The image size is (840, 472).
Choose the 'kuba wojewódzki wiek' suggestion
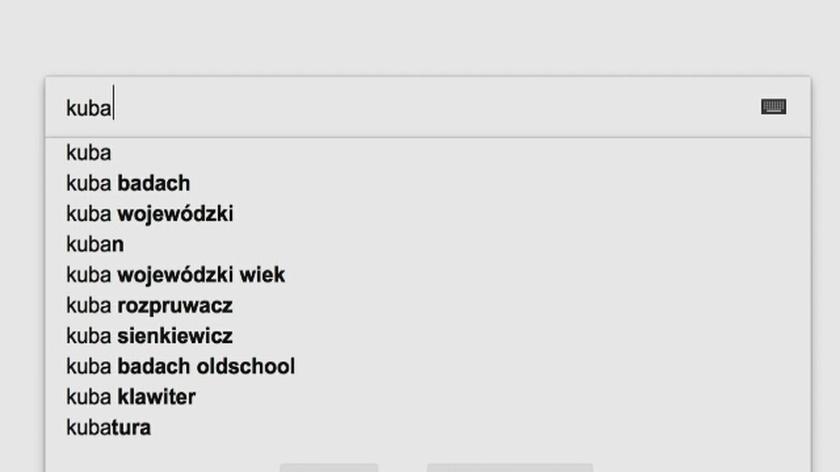[x=176, y=275]
